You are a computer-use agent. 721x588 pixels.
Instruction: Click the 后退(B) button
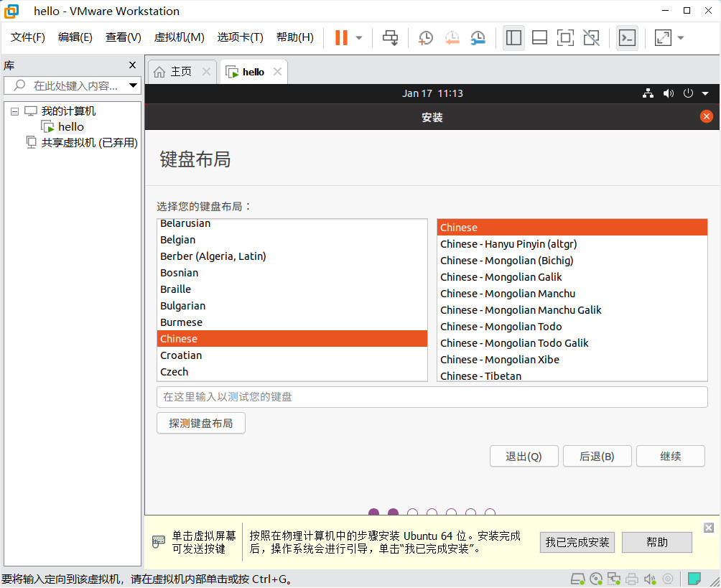597,456
